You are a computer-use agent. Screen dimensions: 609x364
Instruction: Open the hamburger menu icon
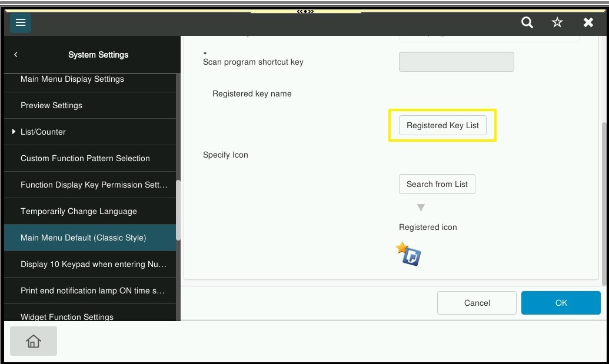(x=21, y=22)
